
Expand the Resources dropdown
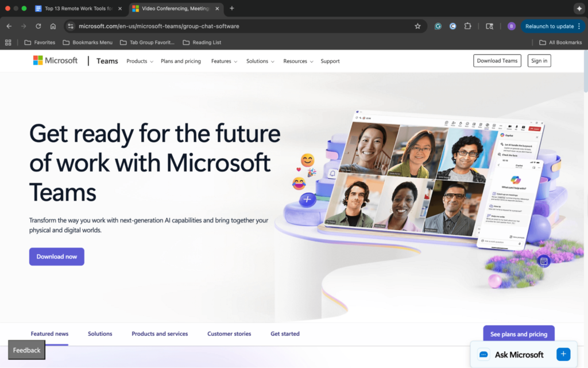[x=298, y=61]
